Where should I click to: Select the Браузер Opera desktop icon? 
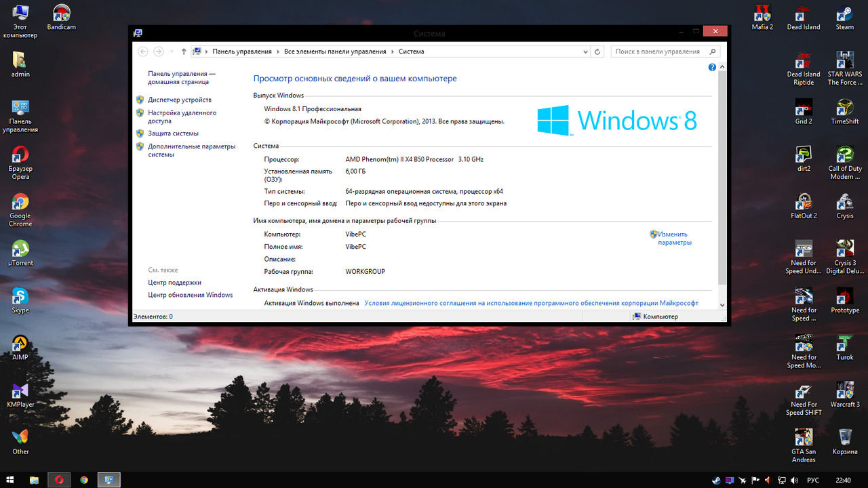(20, 163)
